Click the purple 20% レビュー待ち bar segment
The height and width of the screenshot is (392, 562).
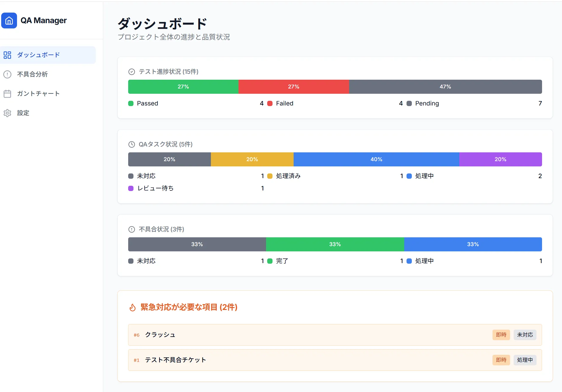[500, 159]
